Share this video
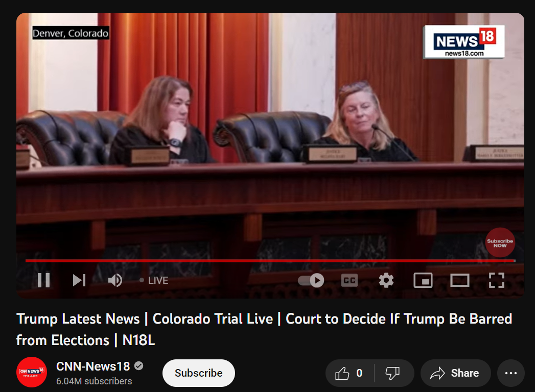Image resolution: width=535 pixels, height=392 pixels. (x=455, y=373)
